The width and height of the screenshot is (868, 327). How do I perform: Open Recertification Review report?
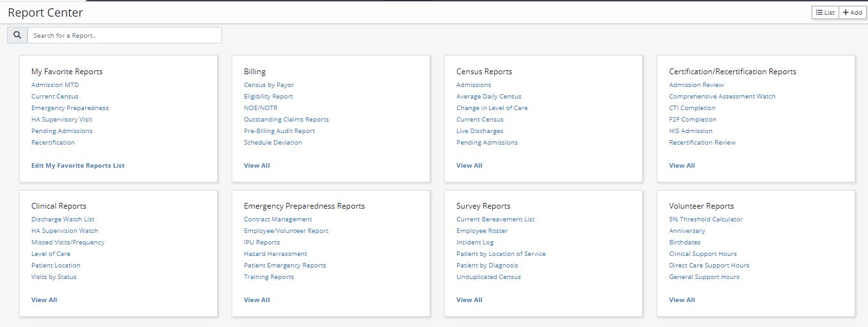click(702, 143)
